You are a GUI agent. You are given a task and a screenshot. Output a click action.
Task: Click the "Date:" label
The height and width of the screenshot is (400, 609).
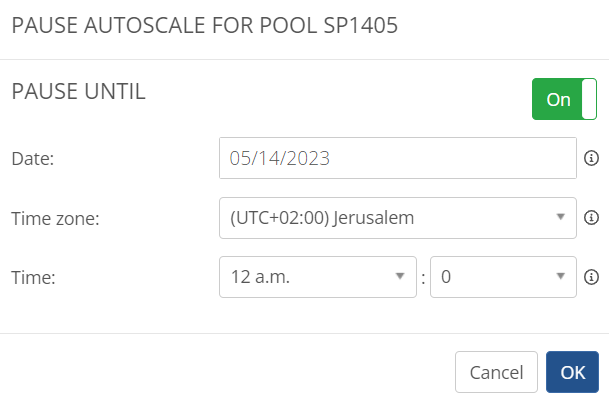(32, 158)
